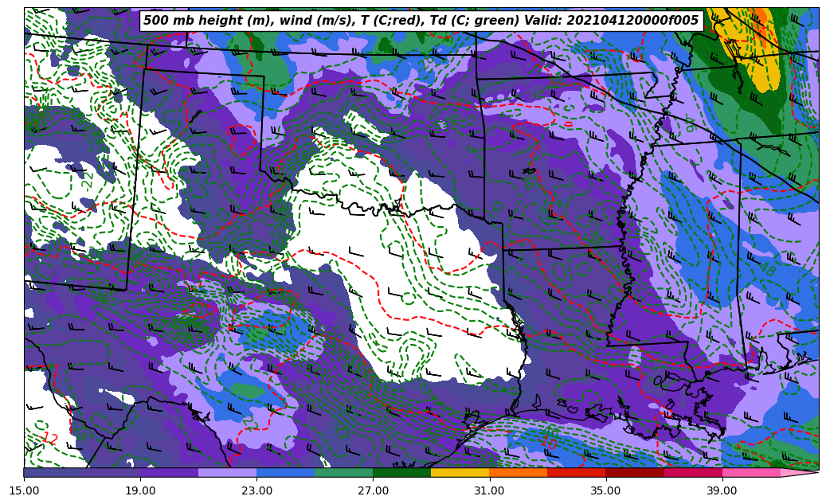Screen dimensions: 826x504
Task: Select the hot pink colorbar segment
Action: point(750,472)
